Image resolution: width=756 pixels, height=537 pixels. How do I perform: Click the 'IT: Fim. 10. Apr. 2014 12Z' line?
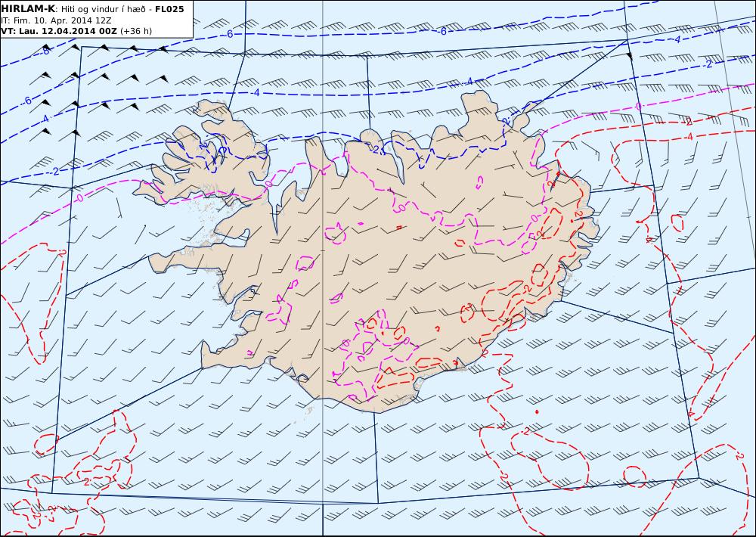tap(57, 20)
